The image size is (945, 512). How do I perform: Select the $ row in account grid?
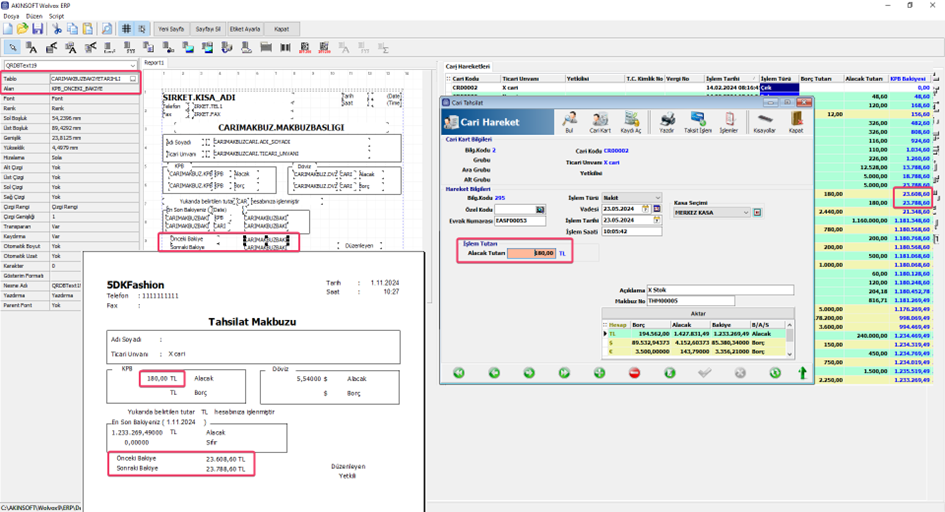pos(694,343)
